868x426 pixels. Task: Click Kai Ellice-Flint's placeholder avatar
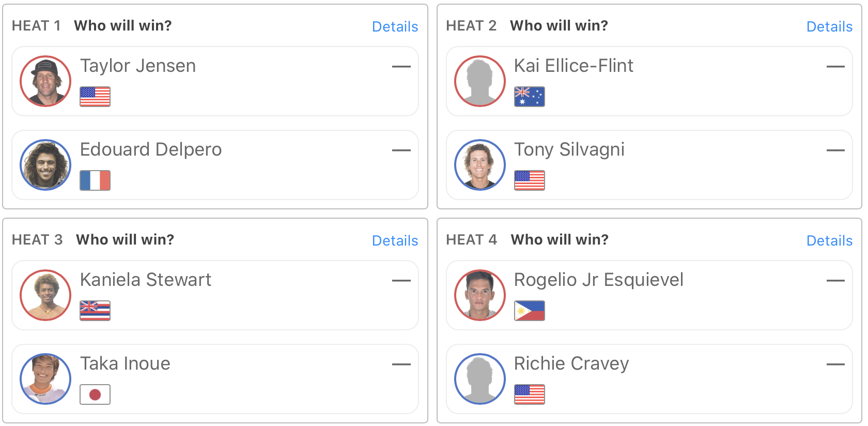[480, 81]
